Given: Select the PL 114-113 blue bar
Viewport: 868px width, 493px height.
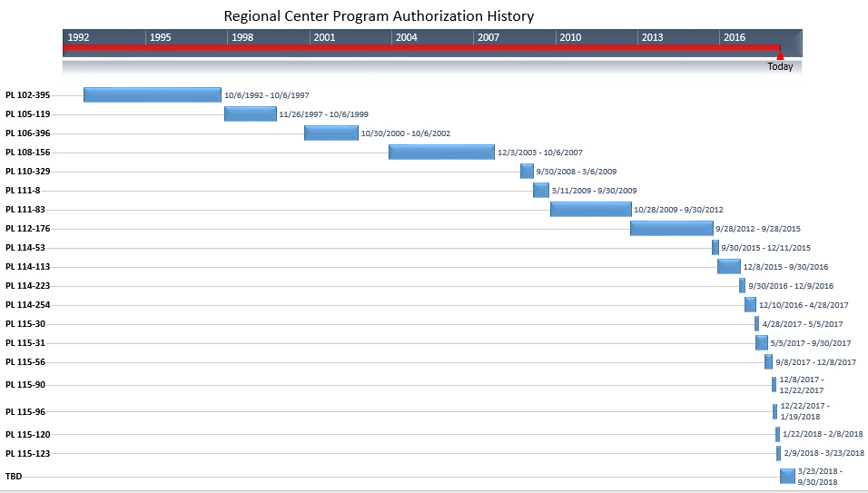Looking at the screenshot, I should 728,266.
